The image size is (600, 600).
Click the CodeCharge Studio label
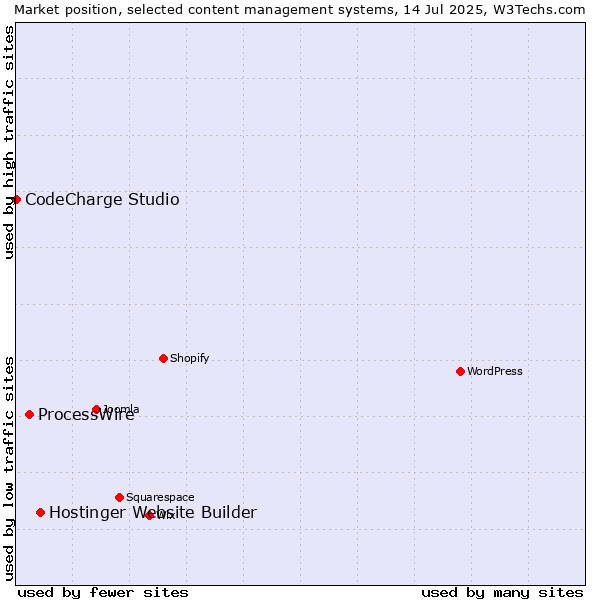[102, 199]
